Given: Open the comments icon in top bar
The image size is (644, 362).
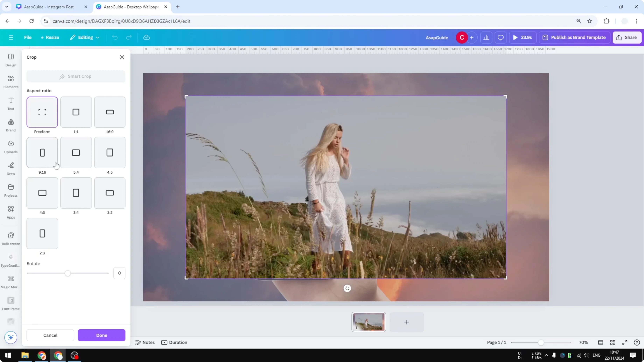Looking at the screenshot, I should coord(500,37).
